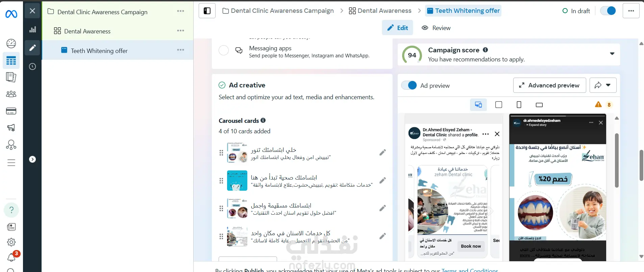Open Audiences people icon in sidebar
Image resolution: width=644 pixels, height=272 pixels.
[11, 94]
